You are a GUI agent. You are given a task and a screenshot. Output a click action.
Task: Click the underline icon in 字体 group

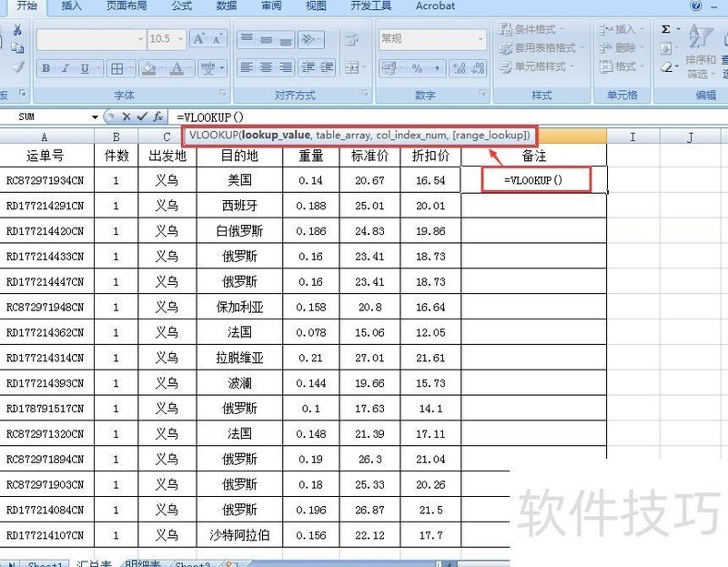tap(85, 68)
